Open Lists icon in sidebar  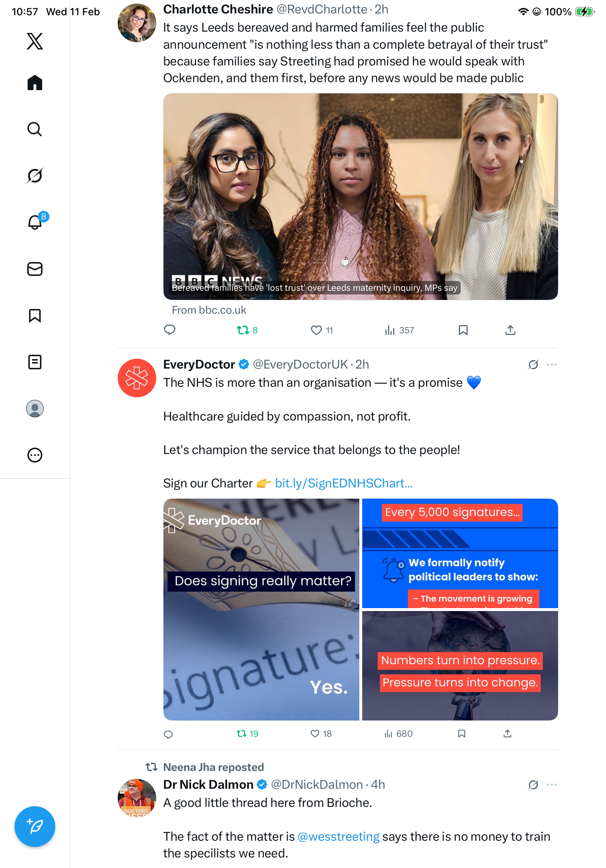coord(35,362)
